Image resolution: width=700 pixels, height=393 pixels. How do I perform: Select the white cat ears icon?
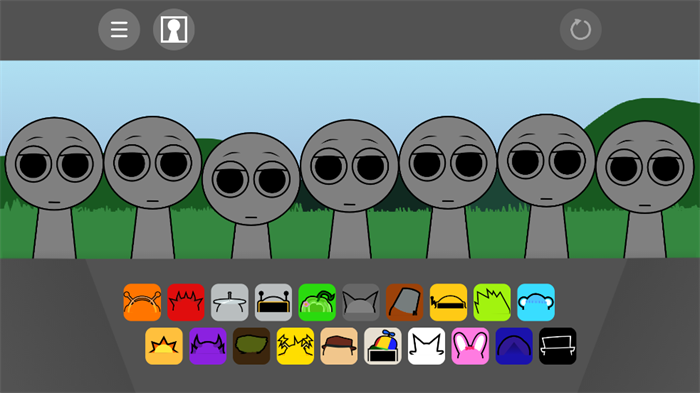(x=426, y=346)
